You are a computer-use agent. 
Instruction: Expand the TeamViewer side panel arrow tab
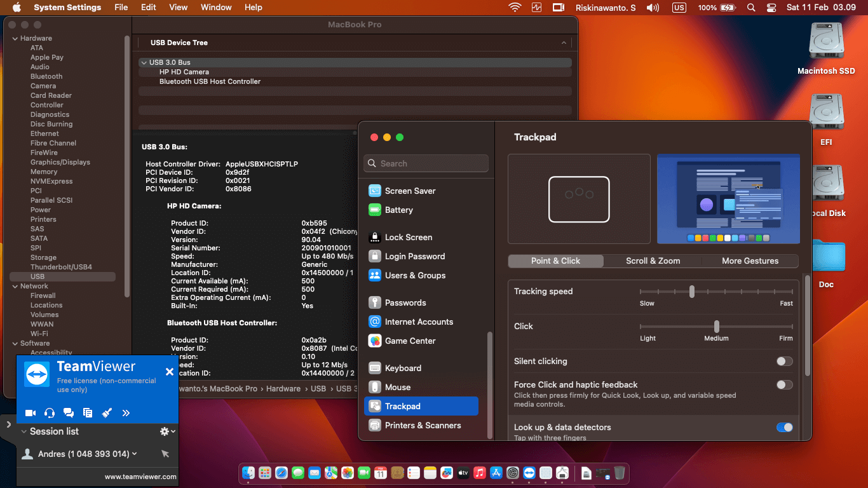coord(8,424)
